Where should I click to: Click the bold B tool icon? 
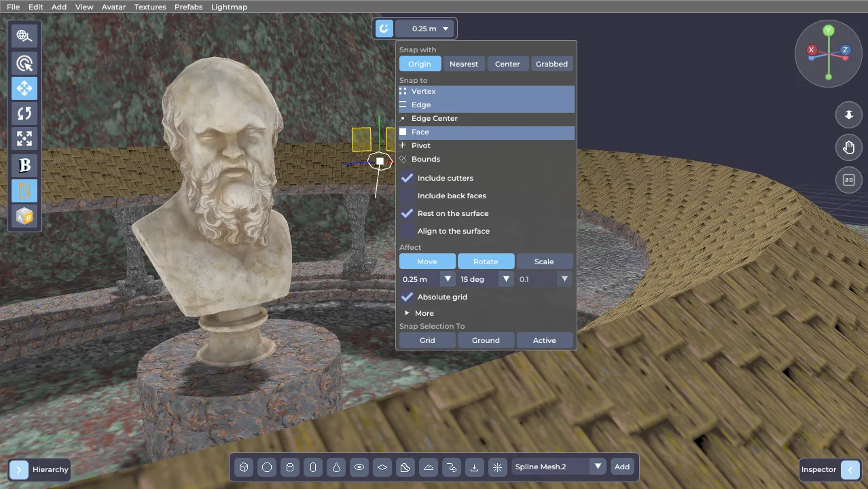24,165
